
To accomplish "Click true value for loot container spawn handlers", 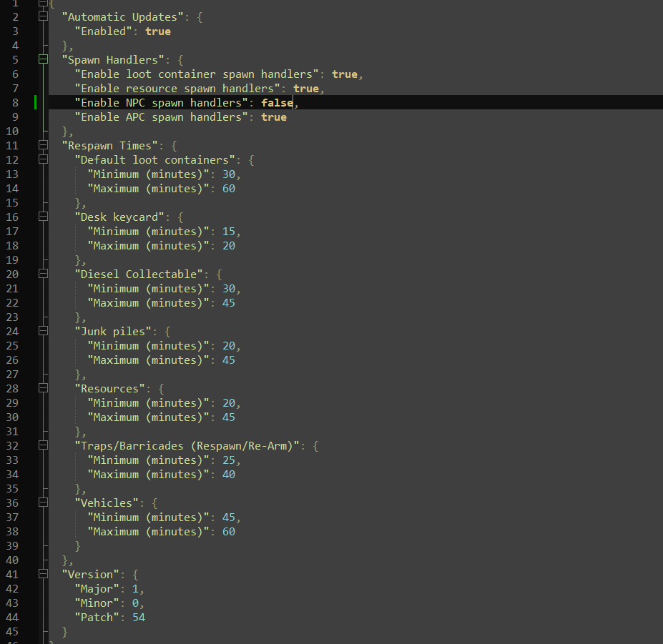I will (345, 74).
